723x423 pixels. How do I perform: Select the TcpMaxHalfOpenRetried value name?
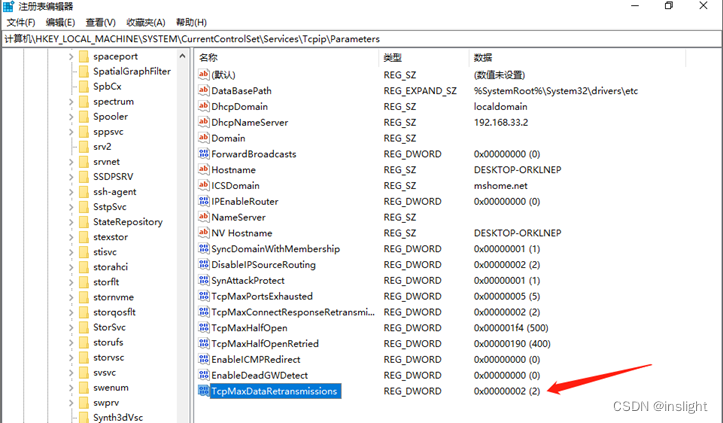[265, 343]
